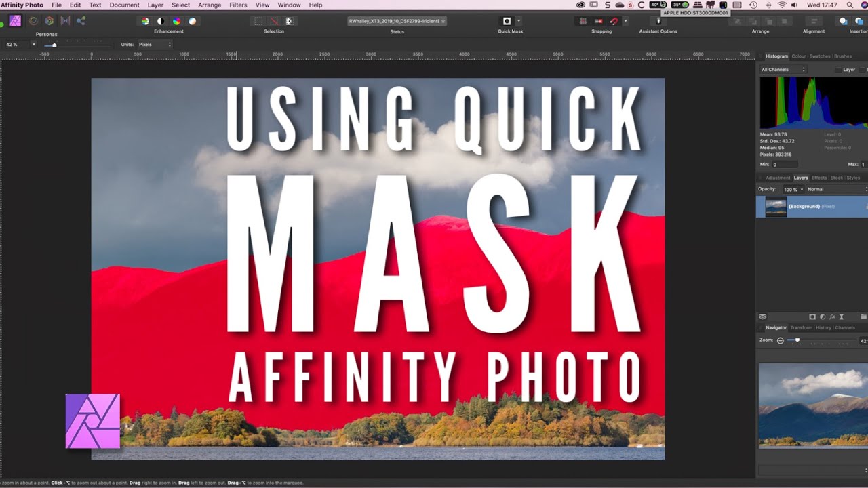Switch to the Export persona

(81, 21)
